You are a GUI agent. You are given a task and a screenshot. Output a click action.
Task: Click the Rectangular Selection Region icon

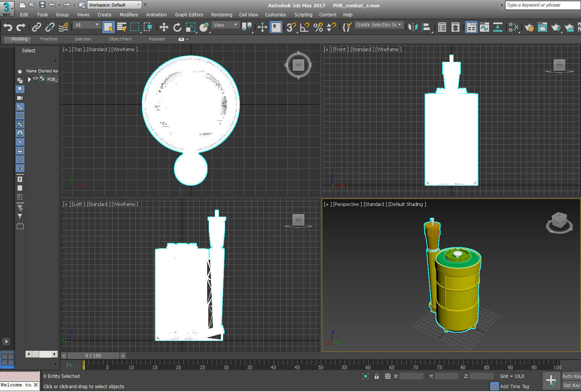click(x=135, y=27)
